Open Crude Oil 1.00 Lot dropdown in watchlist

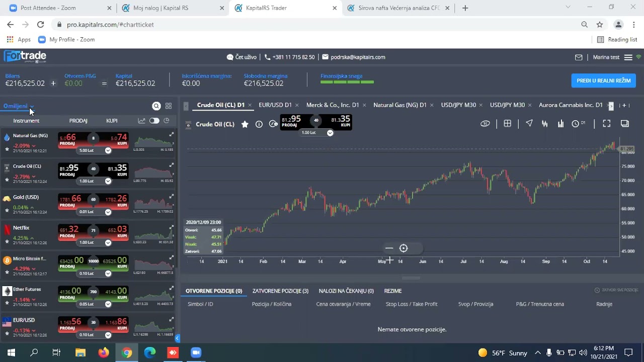point(108,181)
